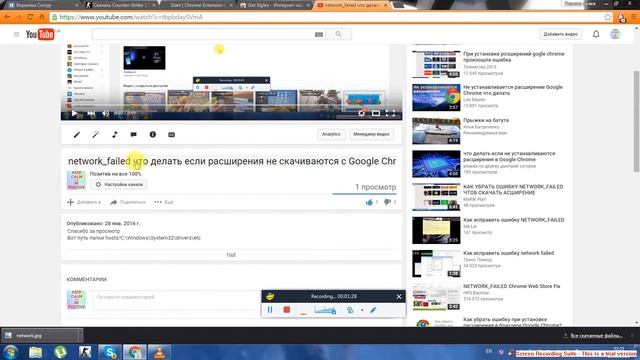Open the Analytics button

point(331,134)
